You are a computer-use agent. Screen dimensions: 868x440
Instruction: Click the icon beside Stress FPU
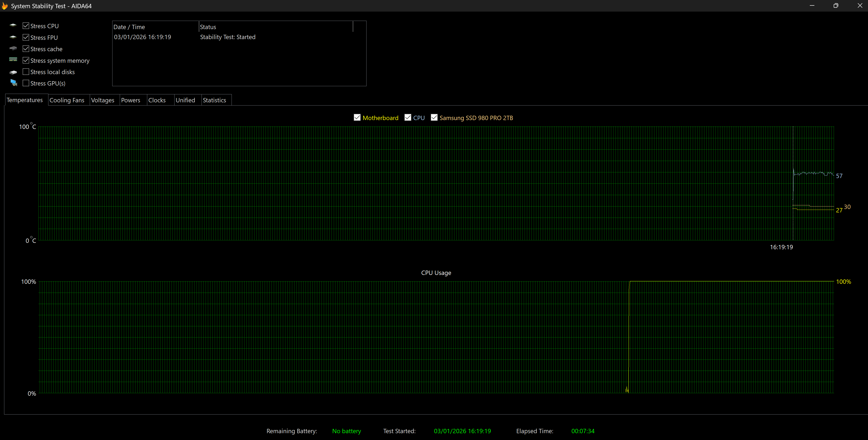(13, 37)
